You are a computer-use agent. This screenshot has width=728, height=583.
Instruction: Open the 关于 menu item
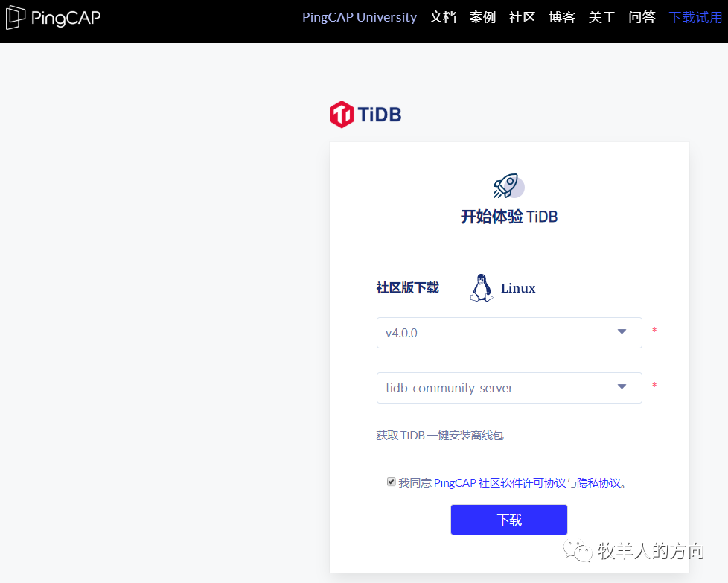click(602, 17)
